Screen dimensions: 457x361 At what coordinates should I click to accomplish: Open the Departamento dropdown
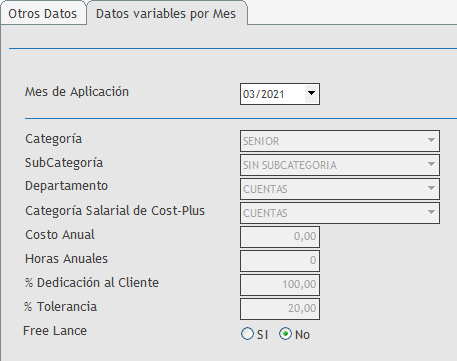[340, 189]
